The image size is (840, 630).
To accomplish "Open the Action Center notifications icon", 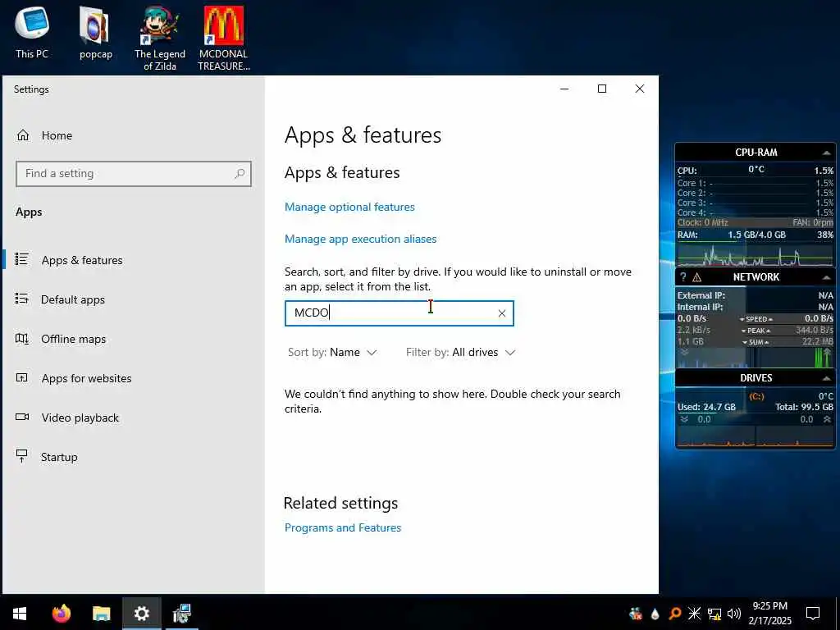I will pyautogui.click(x=813, y=614).
